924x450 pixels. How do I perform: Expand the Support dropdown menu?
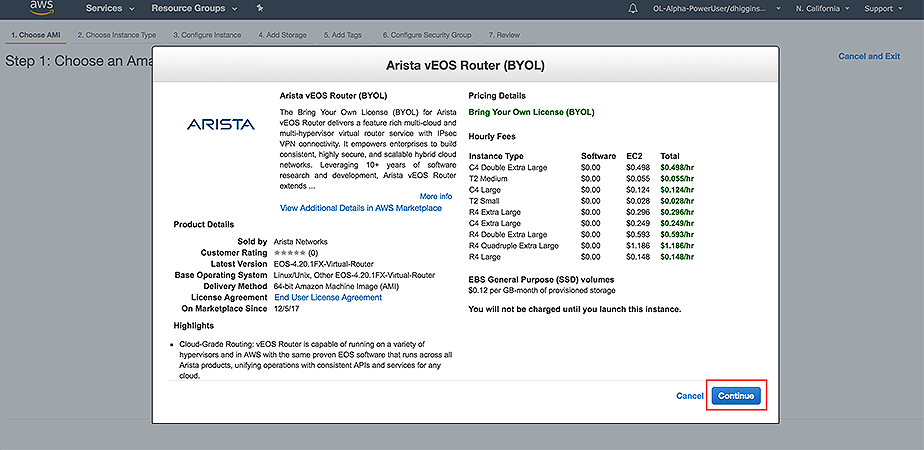tap(883, 9)
